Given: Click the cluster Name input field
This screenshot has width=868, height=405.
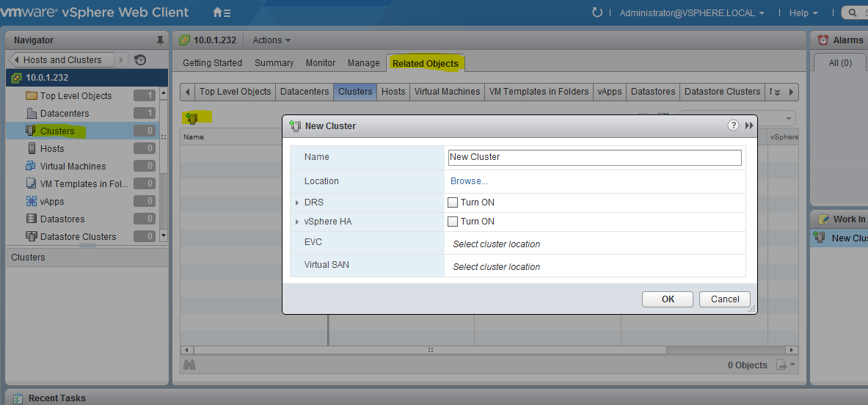Looking at the screenshot, I should click(594, 157).
